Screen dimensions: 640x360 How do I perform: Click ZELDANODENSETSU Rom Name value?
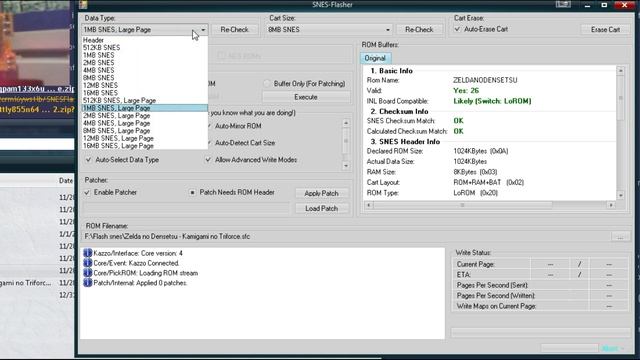pyautogui.click(x=485, y=80)
